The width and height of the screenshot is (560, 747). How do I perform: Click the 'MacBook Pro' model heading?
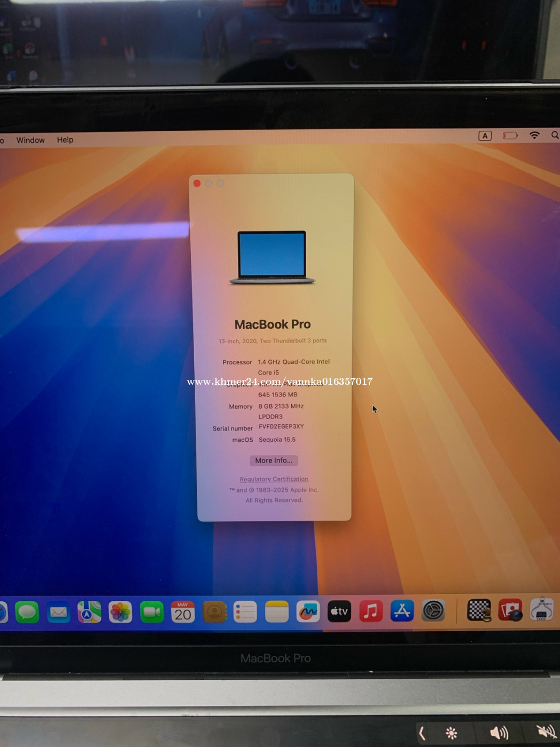point(273,324)
